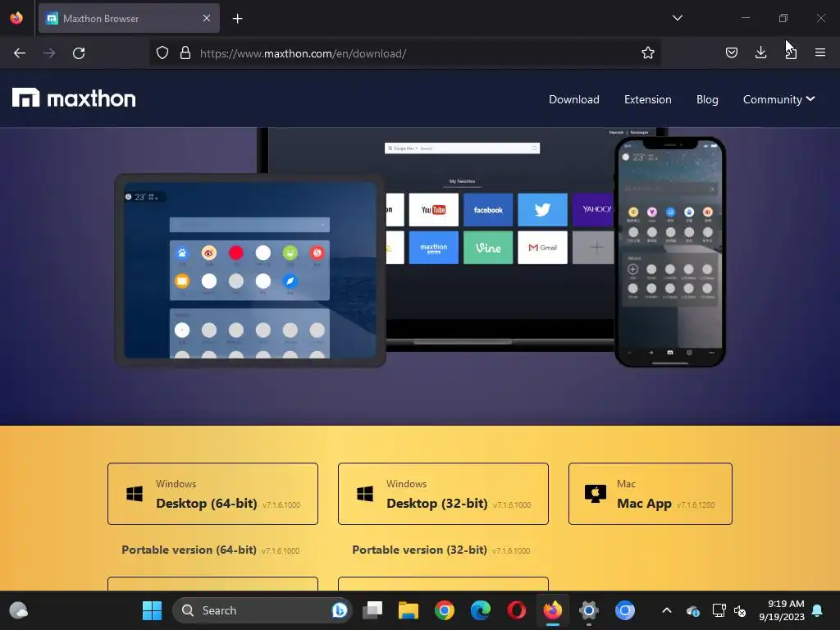This screenshot has height=630, width=840.
Task: Click the phone device preview image
Action: click(669, 252)
